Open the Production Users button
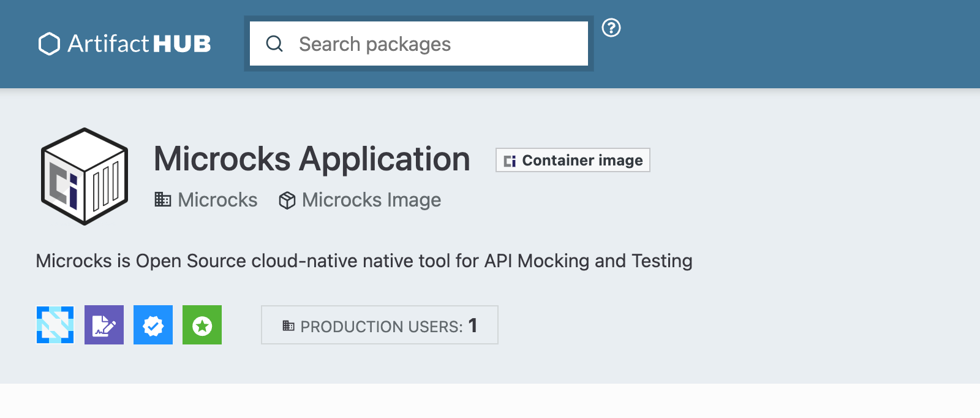This screenshot has height=418, width=980. (x=380, y=325)
